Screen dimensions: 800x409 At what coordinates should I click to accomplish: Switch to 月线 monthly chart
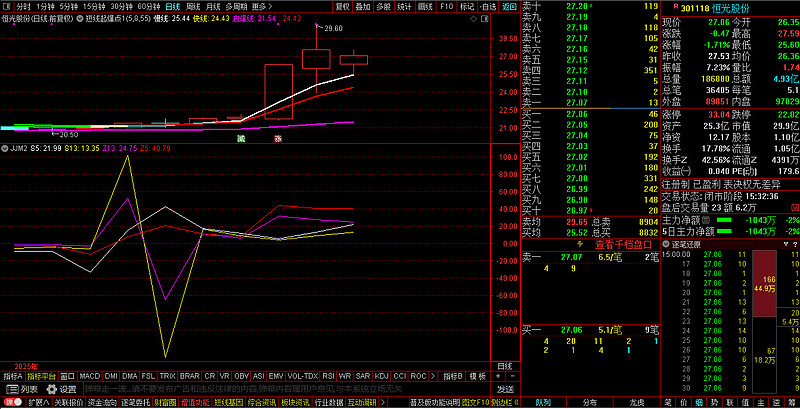click(x=213, y=7)
